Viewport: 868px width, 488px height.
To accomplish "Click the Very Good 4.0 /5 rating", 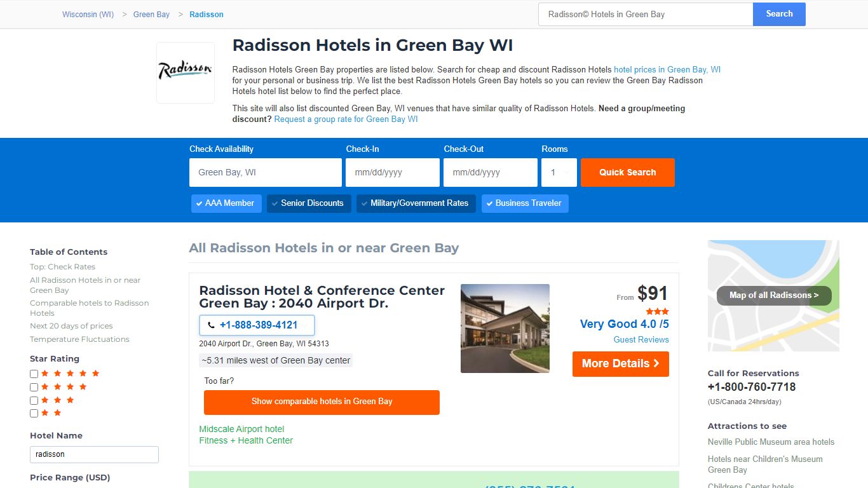I will (625, 324).
